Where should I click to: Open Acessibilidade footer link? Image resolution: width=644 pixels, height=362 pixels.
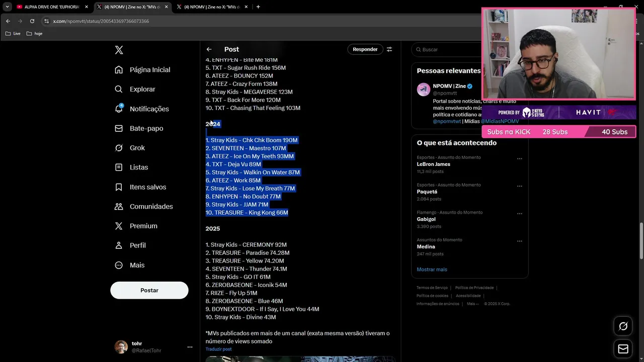coord(468,296)
